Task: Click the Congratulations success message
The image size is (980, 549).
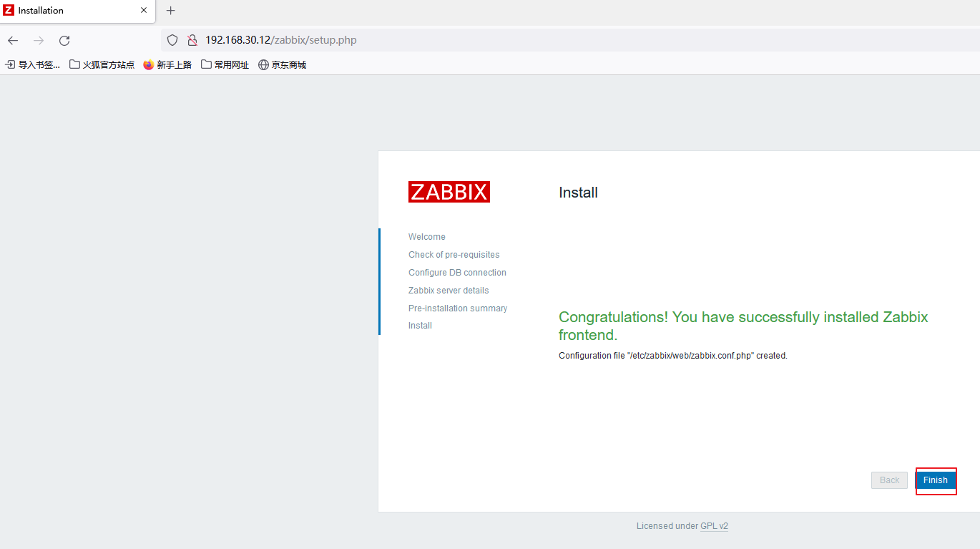Action: (743, 326)
